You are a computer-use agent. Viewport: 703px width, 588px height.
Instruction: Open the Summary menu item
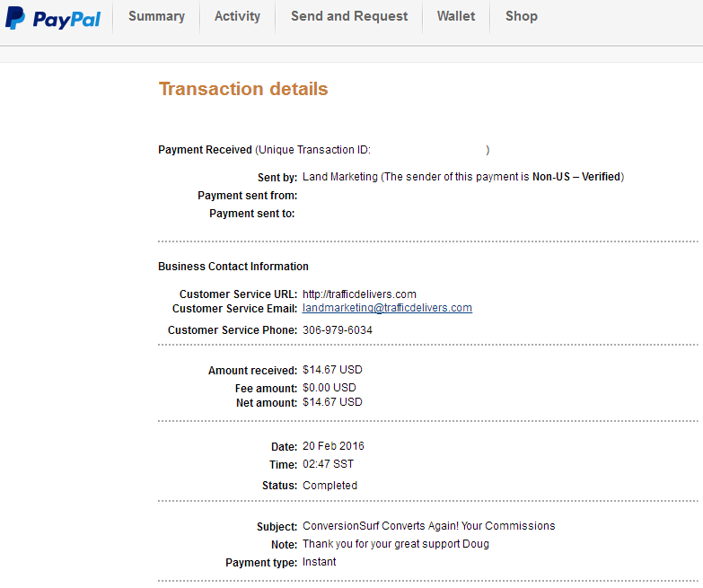[156, 16]
